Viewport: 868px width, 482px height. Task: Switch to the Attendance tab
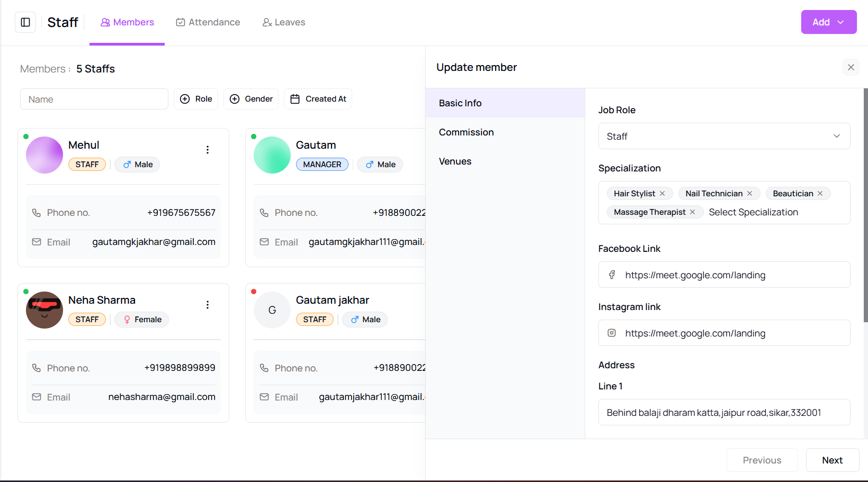pos(208,22)
